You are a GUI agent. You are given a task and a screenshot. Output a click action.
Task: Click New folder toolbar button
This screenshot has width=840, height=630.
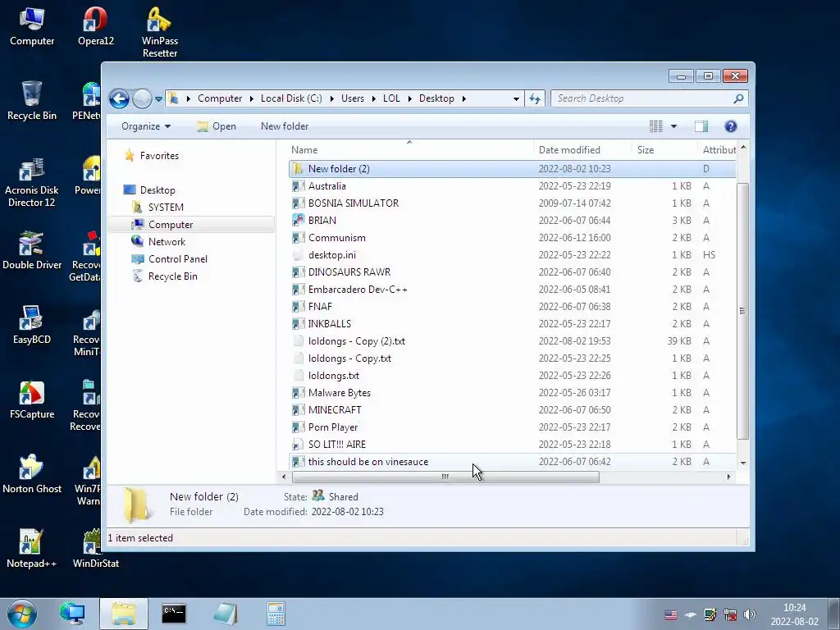285,126
